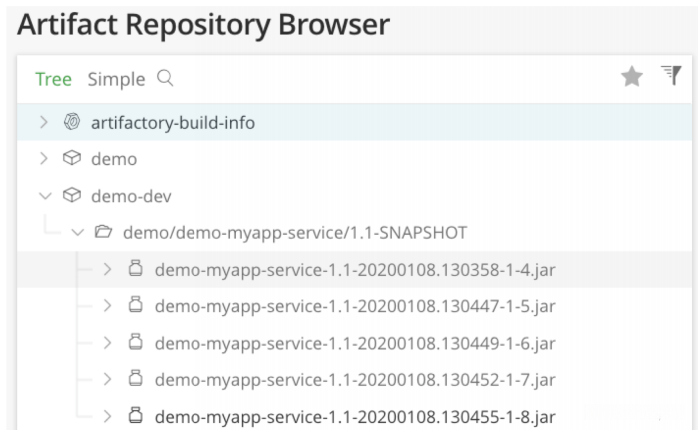Expand the artifactory-build-info repository
Image resolution: width=698 pixels, height=430 pixels.
(44, 122)
